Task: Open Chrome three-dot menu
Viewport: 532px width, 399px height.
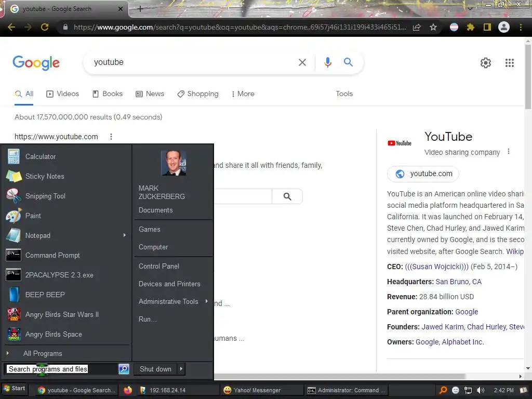Action: point(521,27)
